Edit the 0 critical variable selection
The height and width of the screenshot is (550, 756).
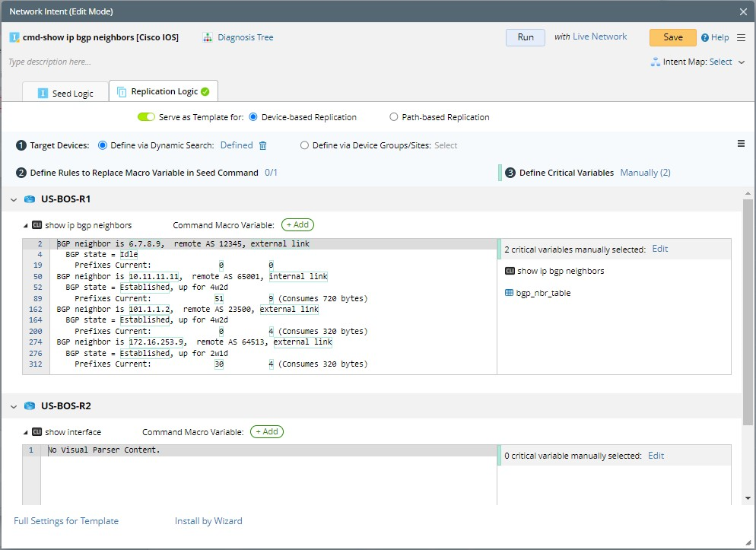click(x=656, y=456)
